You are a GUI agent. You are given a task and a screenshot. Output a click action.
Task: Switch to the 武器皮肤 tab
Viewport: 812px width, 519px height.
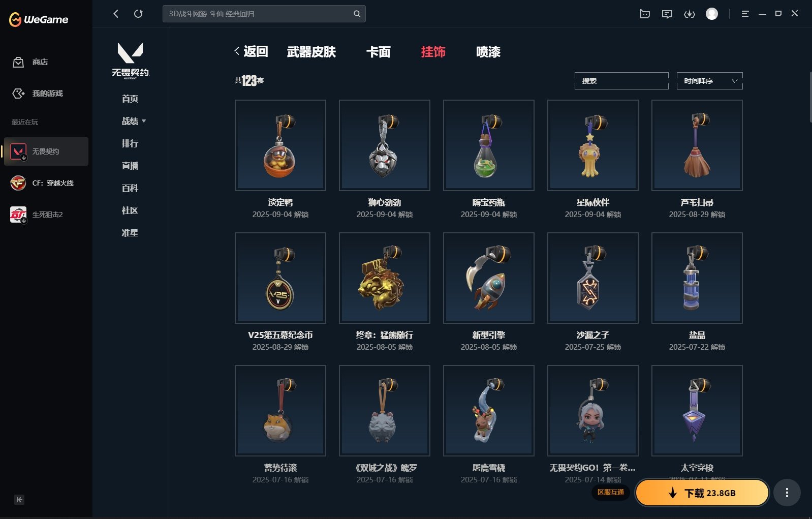point(311,52)
